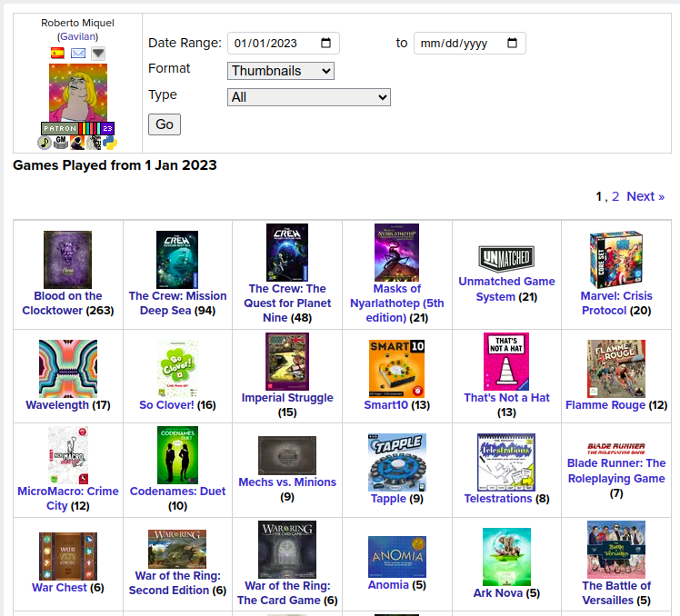Click the Python logo microbadge
The image size is (680, 616).
point(110,142)
